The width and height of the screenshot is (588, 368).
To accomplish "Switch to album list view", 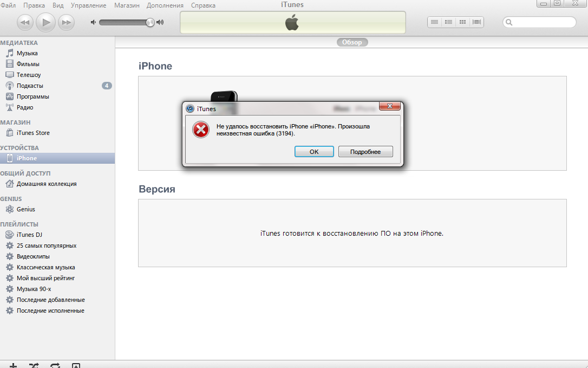I will (x=448, y=22).
